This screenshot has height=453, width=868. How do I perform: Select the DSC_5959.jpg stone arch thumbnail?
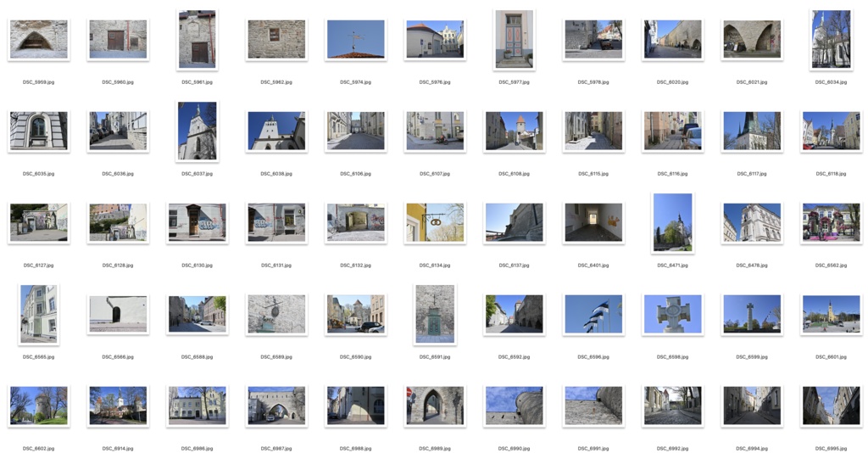pyautogui.click(x=39, y=40)
